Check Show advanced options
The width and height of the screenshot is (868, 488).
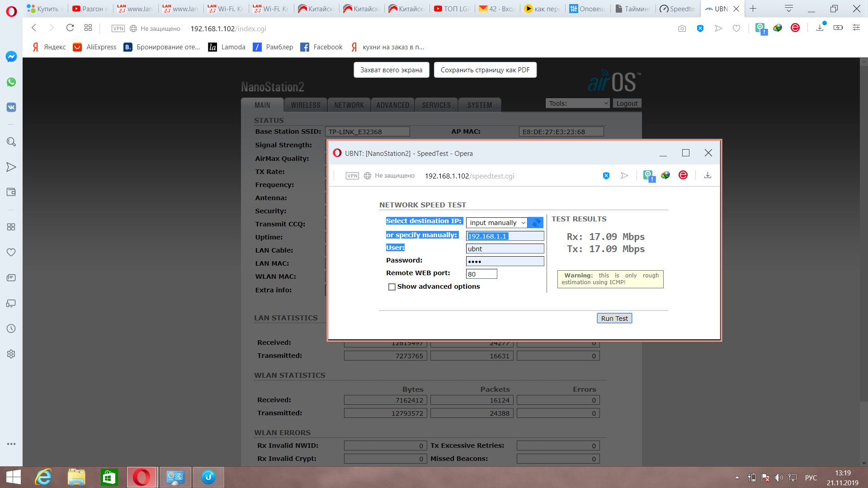(x=392, y=287)
